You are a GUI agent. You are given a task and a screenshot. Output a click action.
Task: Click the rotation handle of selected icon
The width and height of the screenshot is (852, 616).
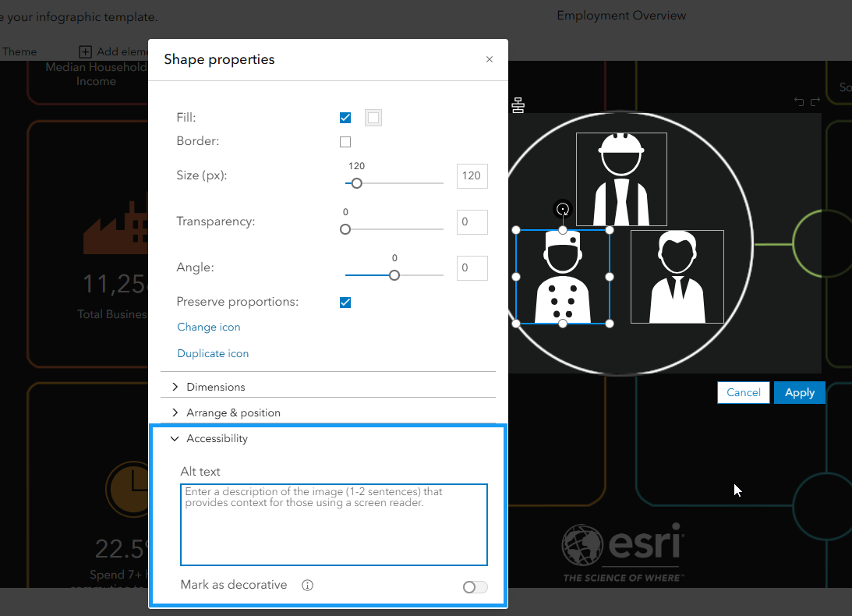tap(563, 209)
